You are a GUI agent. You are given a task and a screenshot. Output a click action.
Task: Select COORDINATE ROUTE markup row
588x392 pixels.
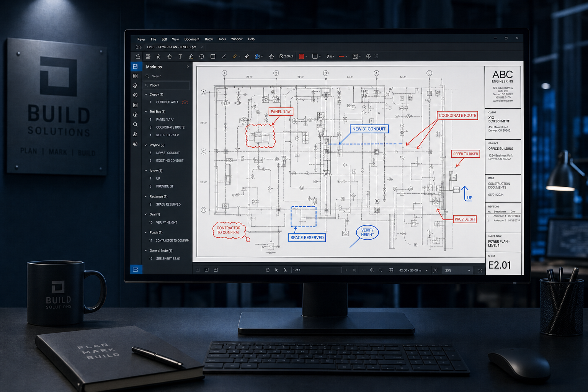pyautogui.click(x=168, y=127)
